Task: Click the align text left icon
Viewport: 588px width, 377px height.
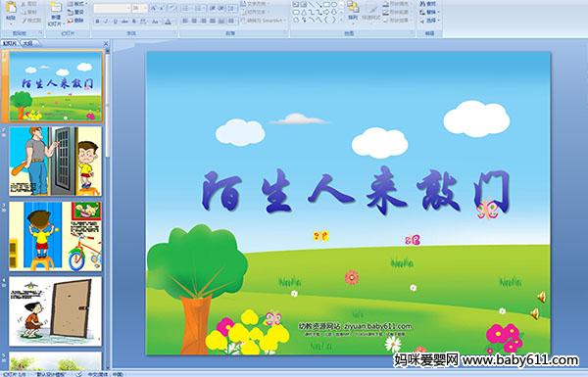Action: 185,21
